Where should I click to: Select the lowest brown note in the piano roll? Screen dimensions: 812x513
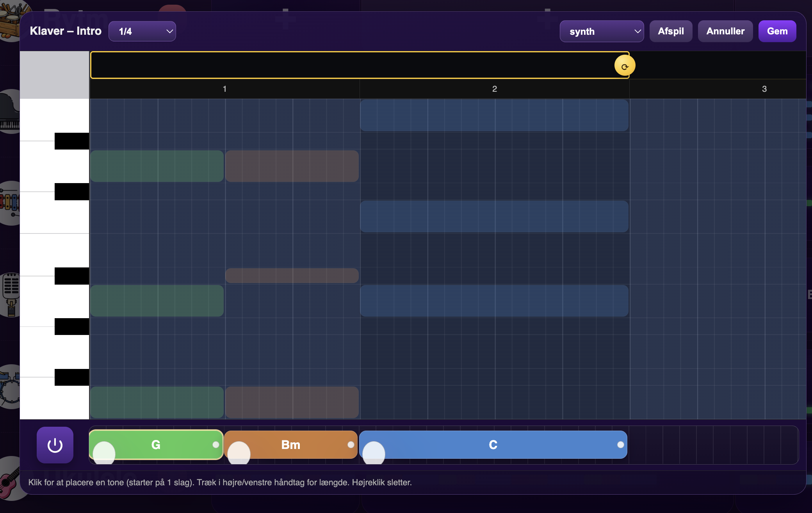click(x=292, y=402)
